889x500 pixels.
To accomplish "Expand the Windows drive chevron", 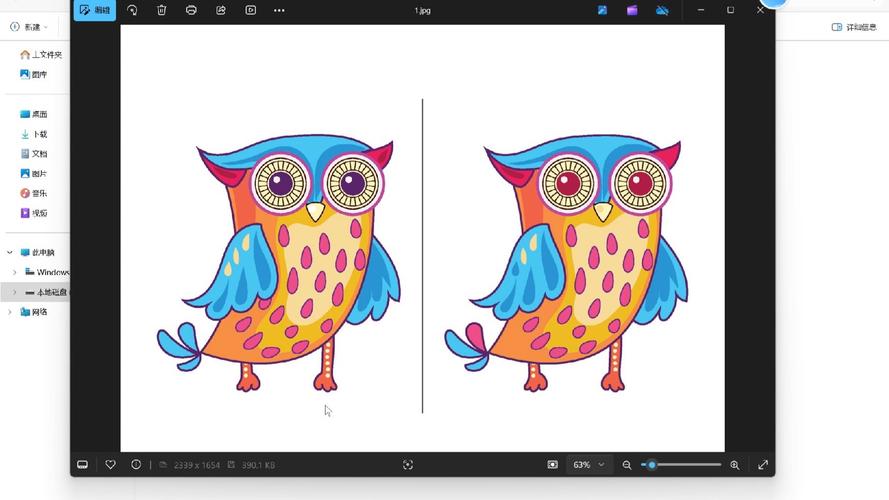I will pos(15,272).
